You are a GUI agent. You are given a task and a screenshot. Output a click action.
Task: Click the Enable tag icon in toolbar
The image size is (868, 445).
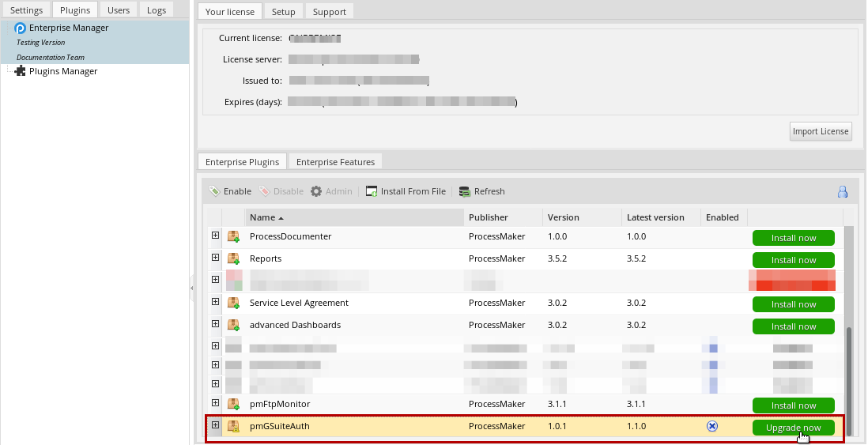coord(214,191)
